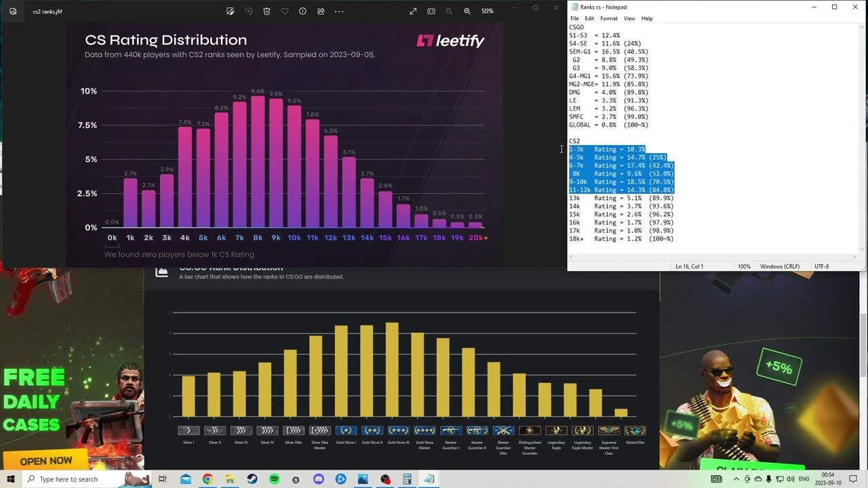Open Mail app from taskbar
868x488 pixels.
tap(186, 479)
